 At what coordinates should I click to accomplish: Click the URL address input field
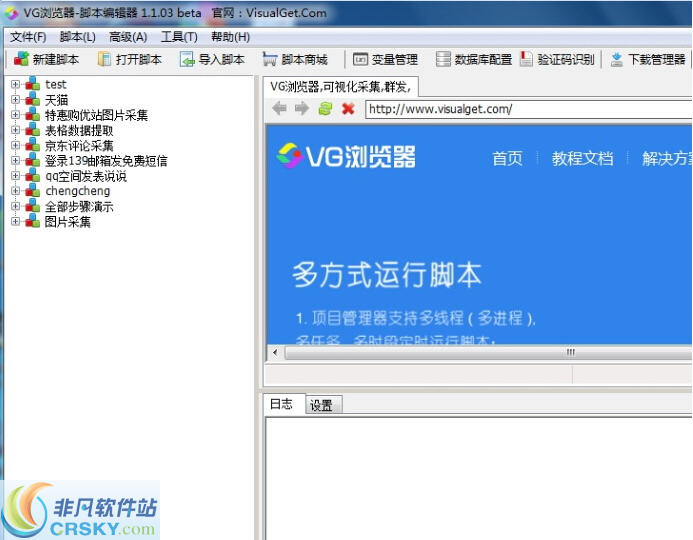click(528, 109)
